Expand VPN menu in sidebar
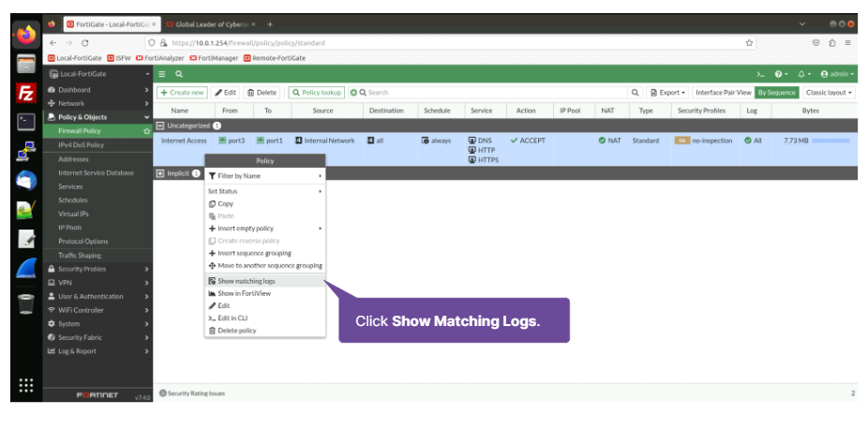This screenshot has height=430, width=868. click(x=97, y=283)
